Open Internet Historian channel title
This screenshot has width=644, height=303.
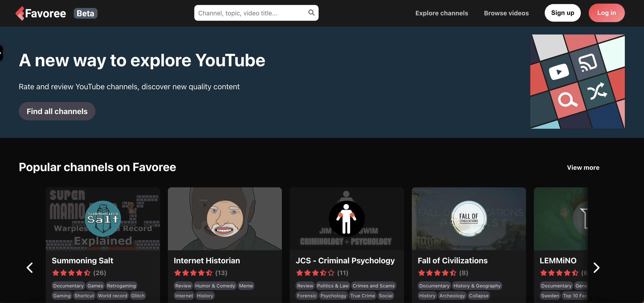tap(207, 261)
